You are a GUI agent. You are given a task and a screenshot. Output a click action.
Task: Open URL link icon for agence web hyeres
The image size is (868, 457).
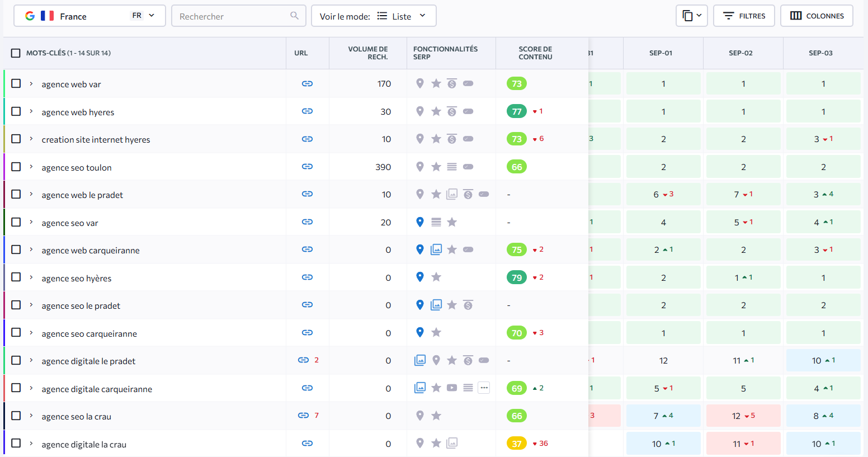(307, 111)
